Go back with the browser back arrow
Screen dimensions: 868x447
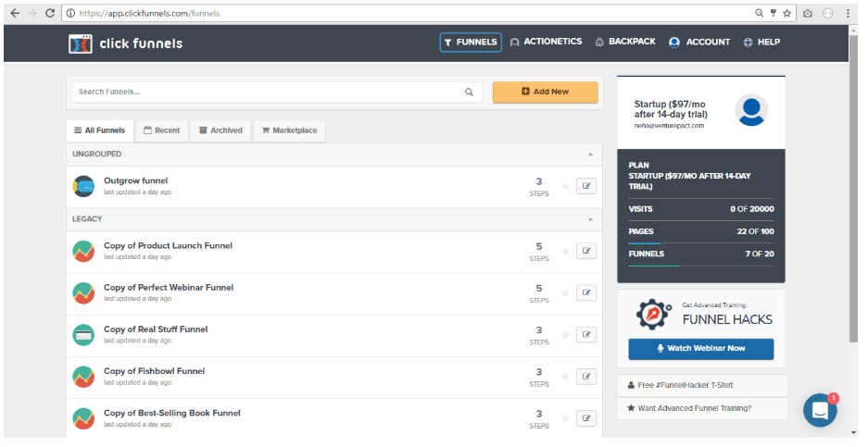[x=15, y=13]
